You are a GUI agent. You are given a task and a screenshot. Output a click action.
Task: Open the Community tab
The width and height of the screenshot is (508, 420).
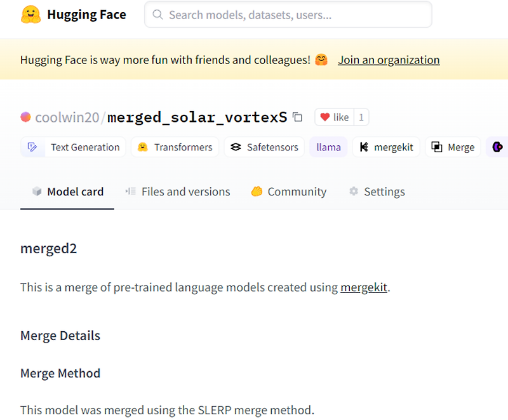coord(289,192)
